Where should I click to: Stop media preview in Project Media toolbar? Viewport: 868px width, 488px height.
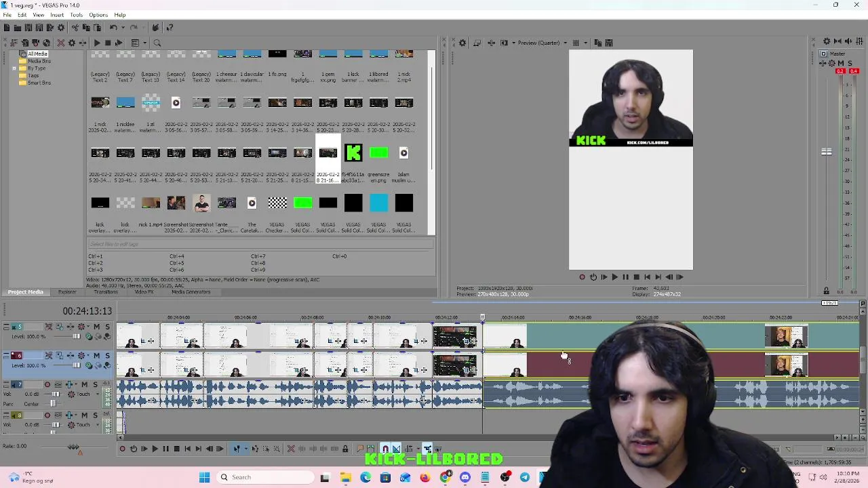[x=108, y=43]
